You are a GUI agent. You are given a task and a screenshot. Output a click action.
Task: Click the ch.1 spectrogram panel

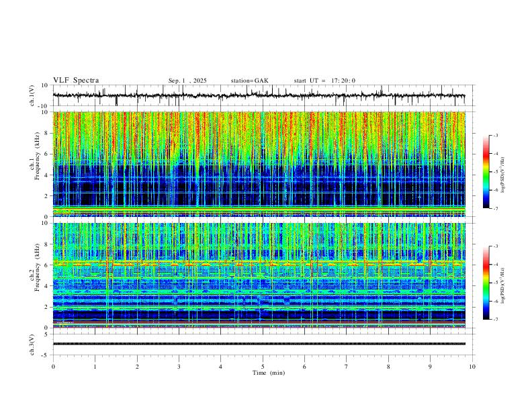click(x=259, y=164)
